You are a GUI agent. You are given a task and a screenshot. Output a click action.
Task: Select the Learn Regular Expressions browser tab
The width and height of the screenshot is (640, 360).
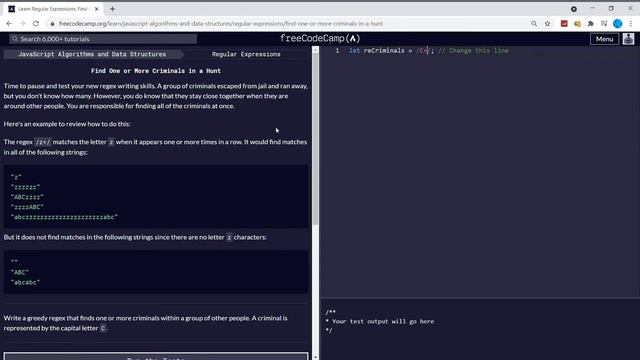[53, 9]
